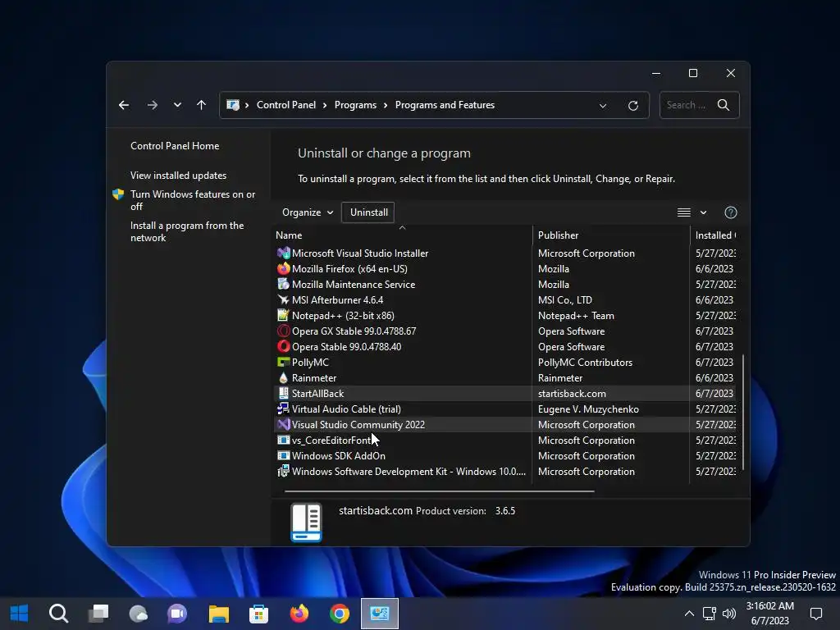Click the vs_CoreEditorFonts icon
840x630 pixels.
pos(283,440)
